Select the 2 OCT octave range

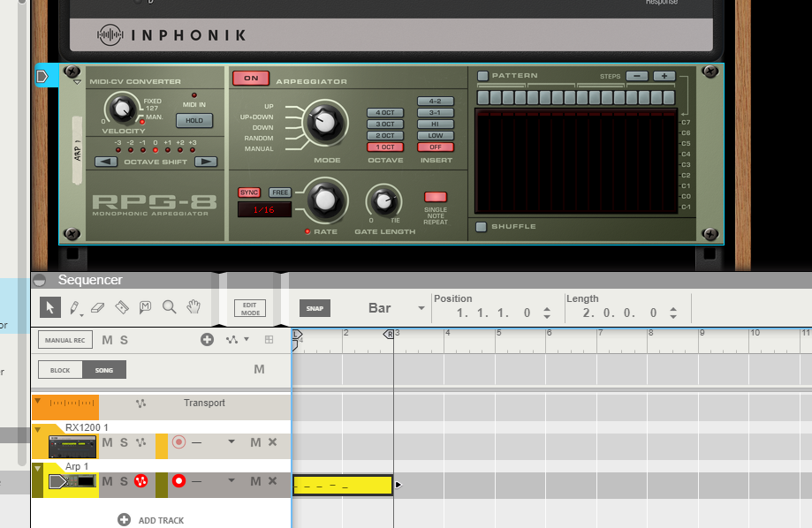click(x=385, y=136)
